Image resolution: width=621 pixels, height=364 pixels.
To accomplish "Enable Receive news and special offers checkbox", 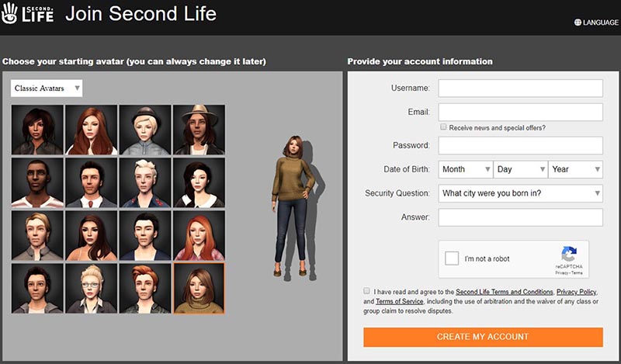I will pyautogui.click(x=443, y=127).
